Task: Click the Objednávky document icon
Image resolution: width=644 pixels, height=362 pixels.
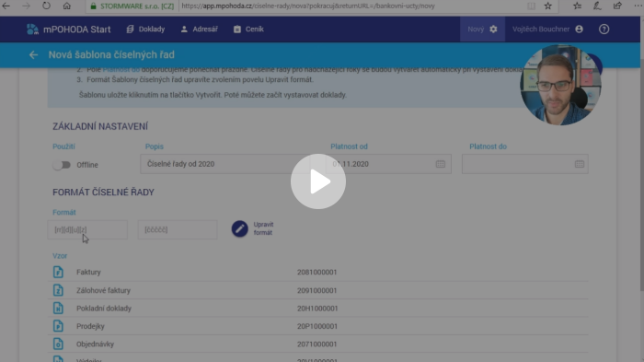Action: pos(58,344)
